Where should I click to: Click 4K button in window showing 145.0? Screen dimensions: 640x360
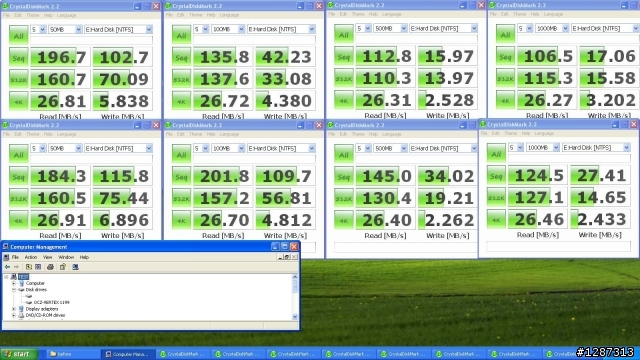(344, 220)
